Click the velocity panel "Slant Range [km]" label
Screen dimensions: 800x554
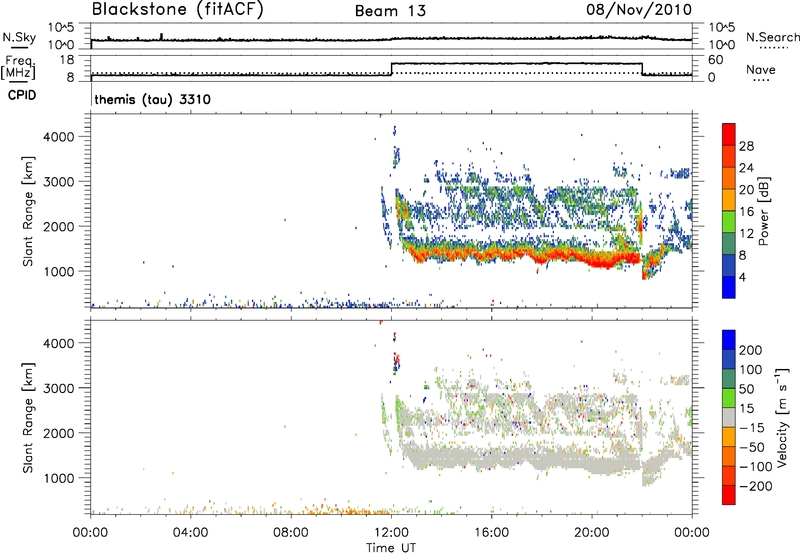coord(28,417)
